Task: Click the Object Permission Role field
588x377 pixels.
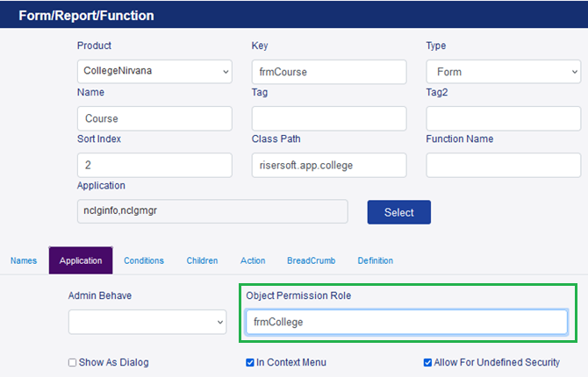Action: click(x=406, y=322)
